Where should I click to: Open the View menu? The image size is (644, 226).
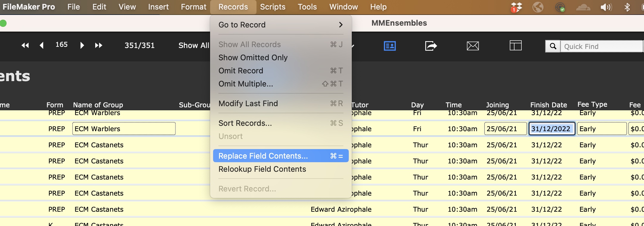click(127, 7)
